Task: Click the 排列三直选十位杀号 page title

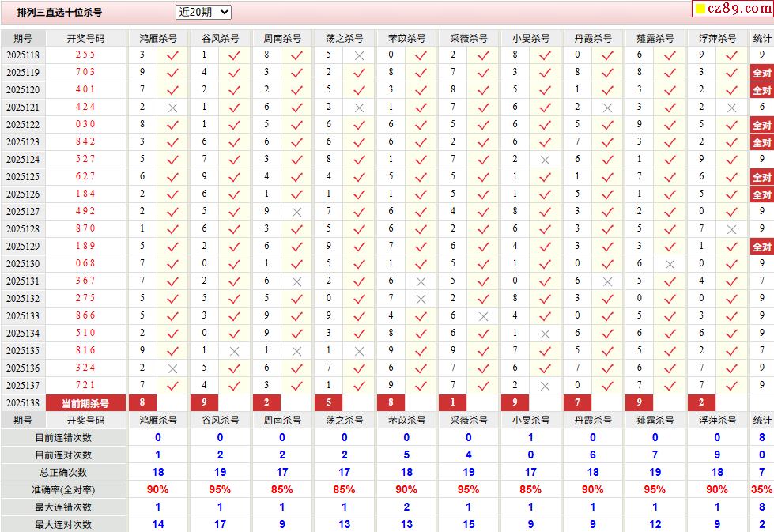Action: (x=60, y=13)
